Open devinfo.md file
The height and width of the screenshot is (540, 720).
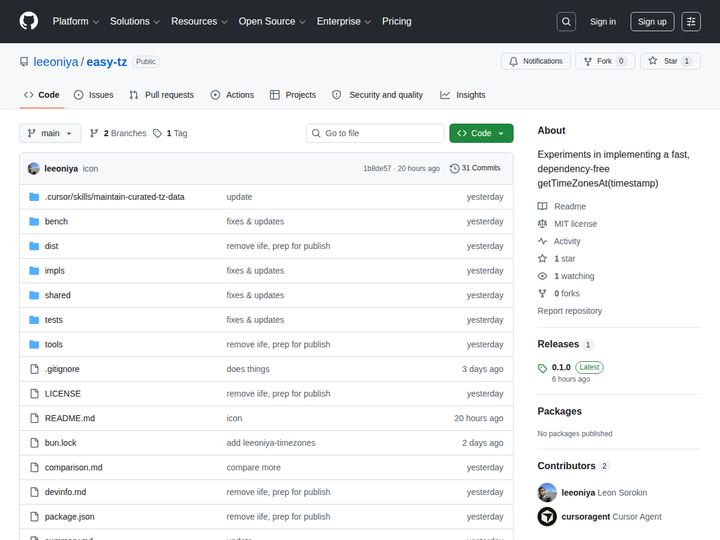(65, 492)
